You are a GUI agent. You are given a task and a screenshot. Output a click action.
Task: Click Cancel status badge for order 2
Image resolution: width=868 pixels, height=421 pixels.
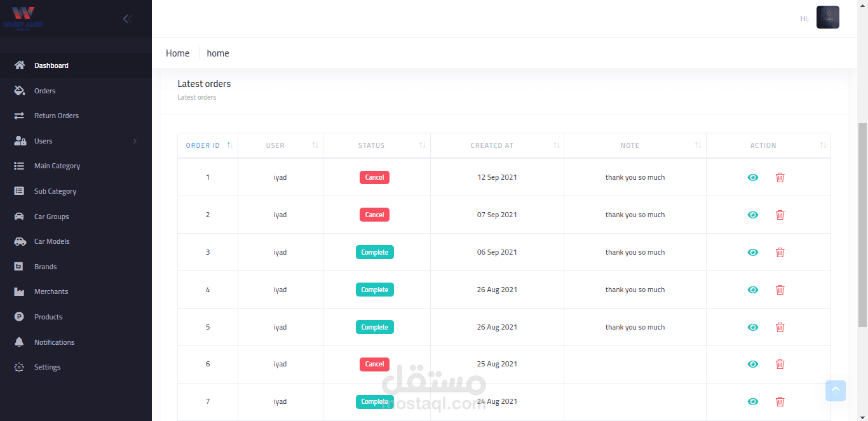(x=374, y=215)
